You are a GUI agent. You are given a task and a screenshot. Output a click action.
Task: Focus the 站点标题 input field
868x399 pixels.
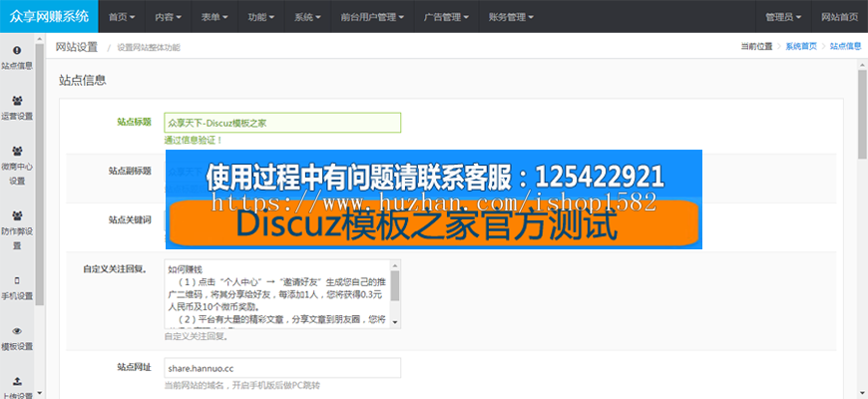[x=282, y=123]
